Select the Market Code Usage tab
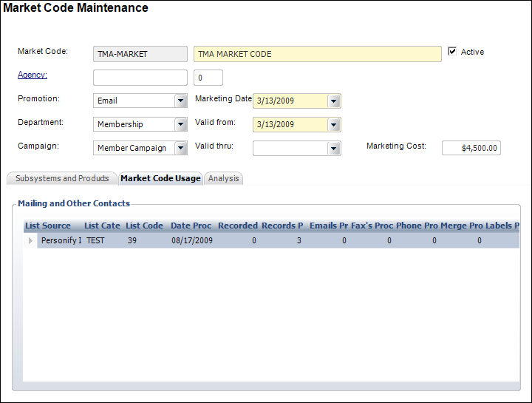The height and width of the screenshot is (403, 532). [x=160, y=179]
